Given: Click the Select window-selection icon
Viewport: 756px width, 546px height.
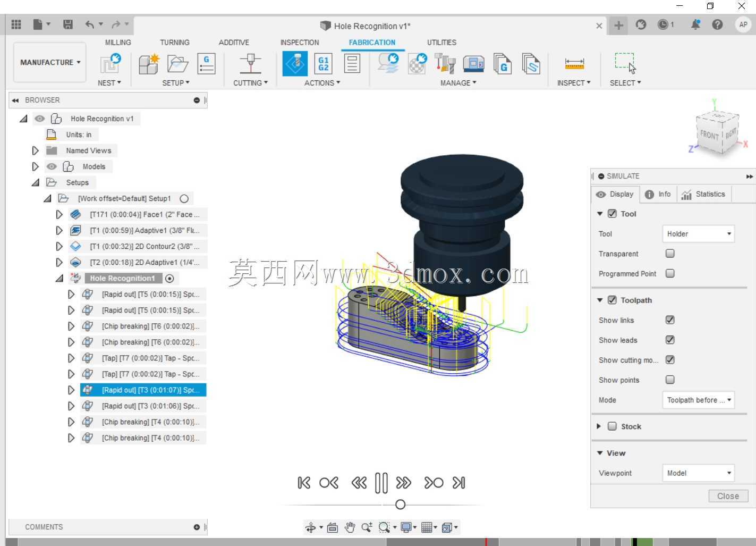Looking at the screenshot, I should [625, 63].
